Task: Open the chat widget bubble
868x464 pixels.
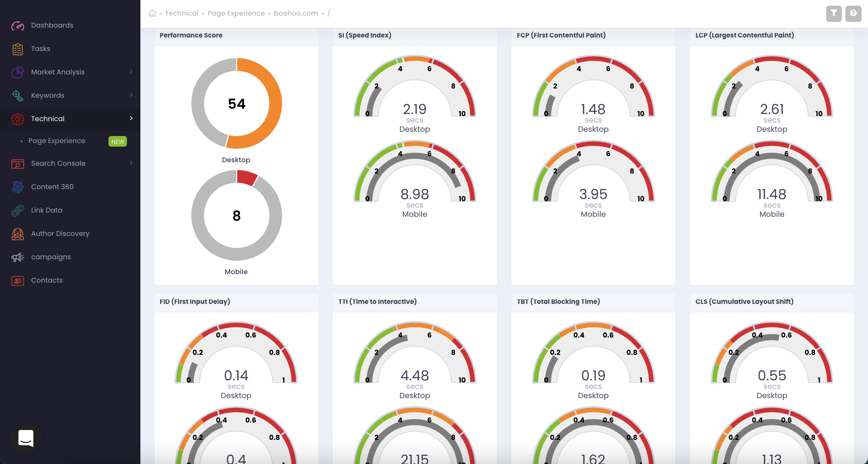Action: point(26,438)
